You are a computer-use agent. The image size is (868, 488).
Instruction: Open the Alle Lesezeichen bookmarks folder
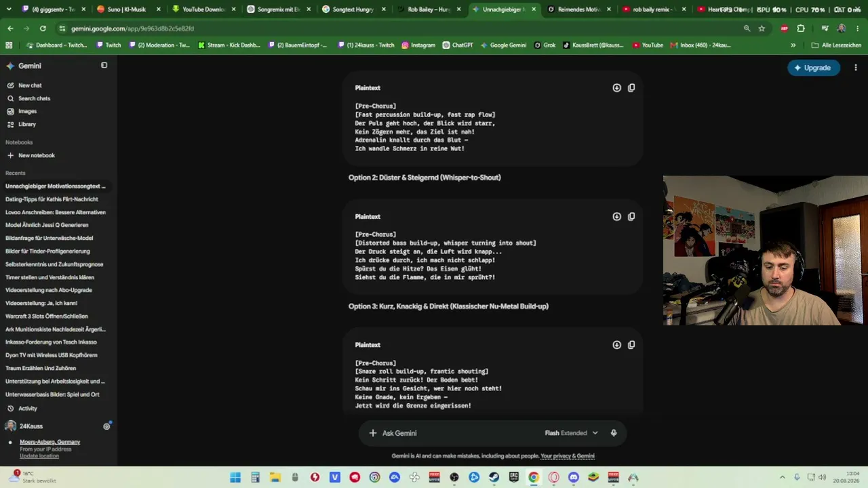coord(836,45)
